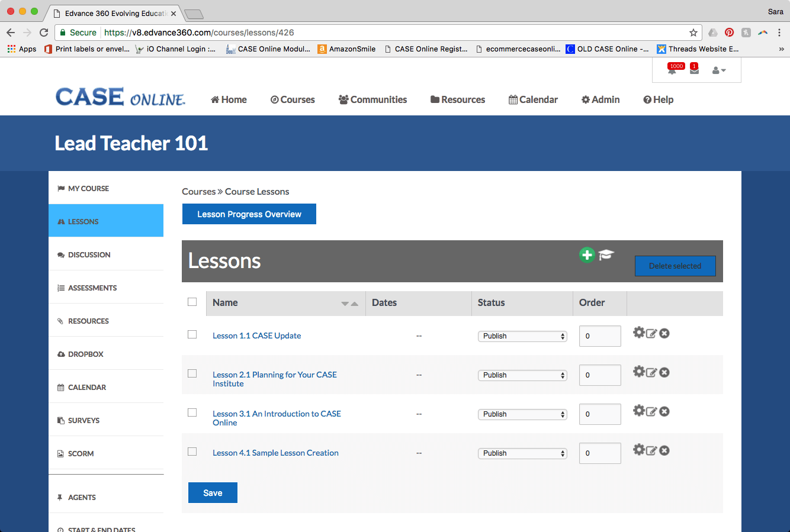
Task: Click settings gear for Lesson 4.1 row
Action: [638, 450]
